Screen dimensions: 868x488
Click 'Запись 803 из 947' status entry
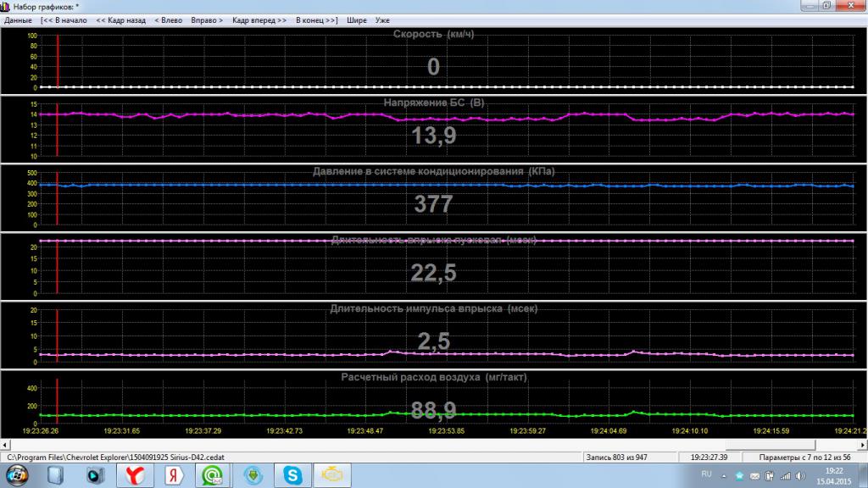(x=616, y=457)
